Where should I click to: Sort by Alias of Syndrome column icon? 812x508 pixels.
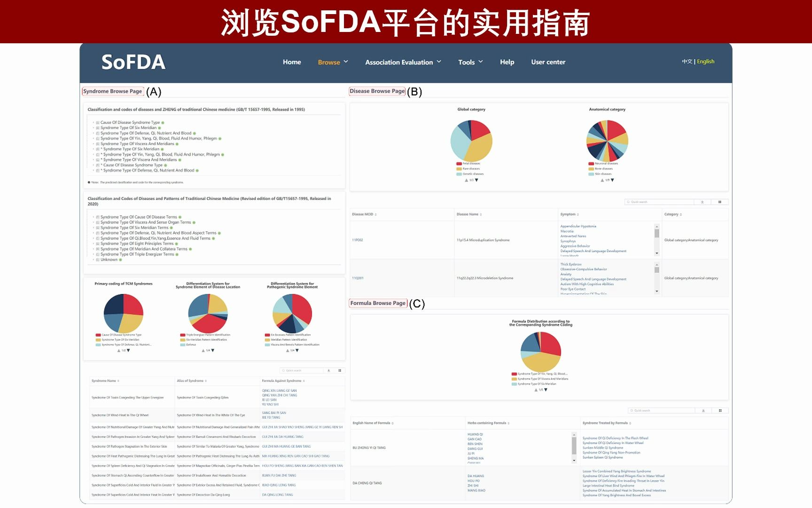coord(206,381)
